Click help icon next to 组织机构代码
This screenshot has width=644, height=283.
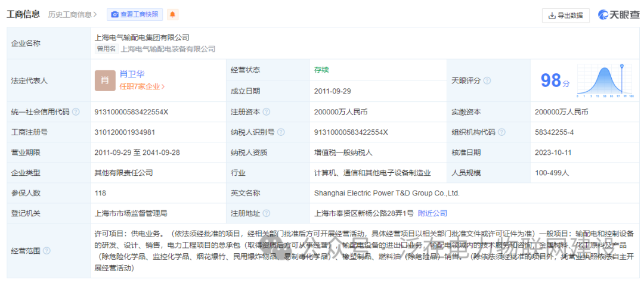pyautogui.click(x=502, y=132)
